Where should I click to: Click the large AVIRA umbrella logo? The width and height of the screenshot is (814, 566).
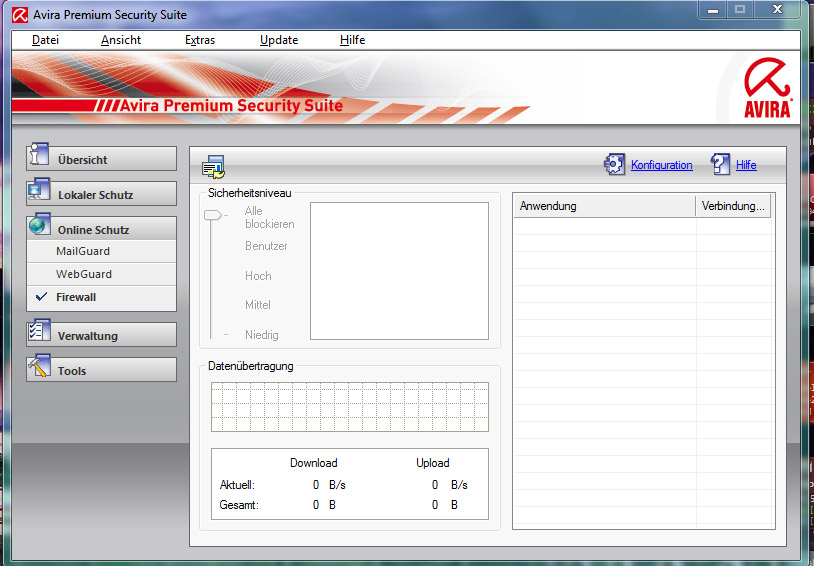767,87
